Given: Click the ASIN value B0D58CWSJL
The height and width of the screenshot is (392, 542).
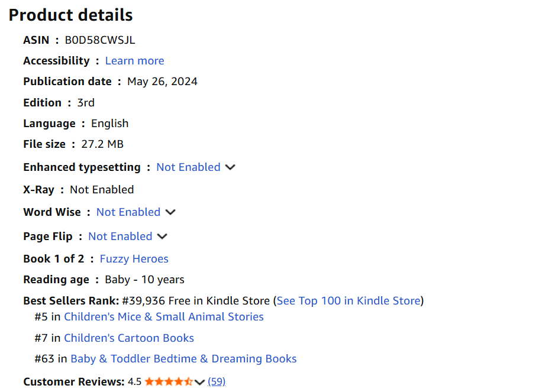Looking at the screenshot, I should click(100, 40).
